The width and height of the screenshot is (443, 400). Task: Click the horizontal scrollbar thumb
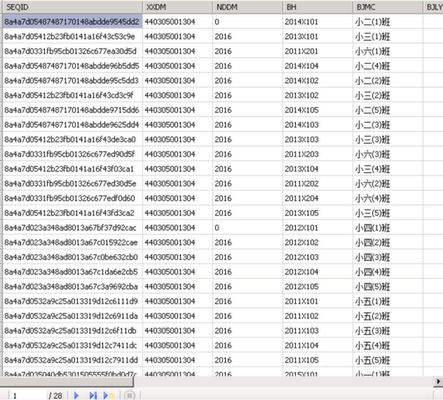coord(68,381)
